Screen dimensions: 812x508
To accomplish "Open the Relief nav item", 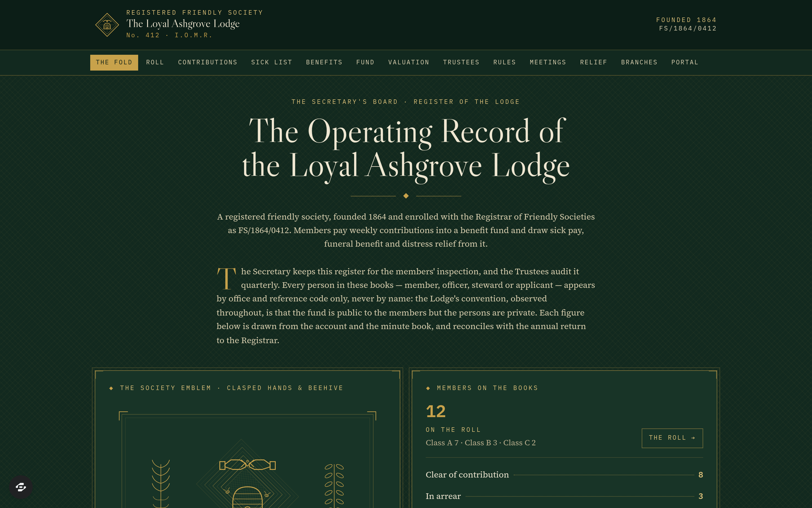I will point(593,62).
